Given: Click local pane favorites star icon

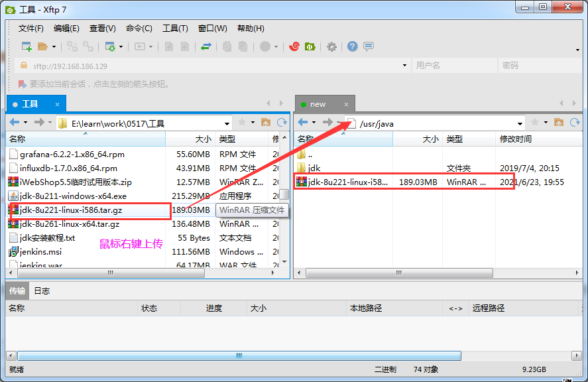Looking at the screenshot, I should [x=242, y=122].
